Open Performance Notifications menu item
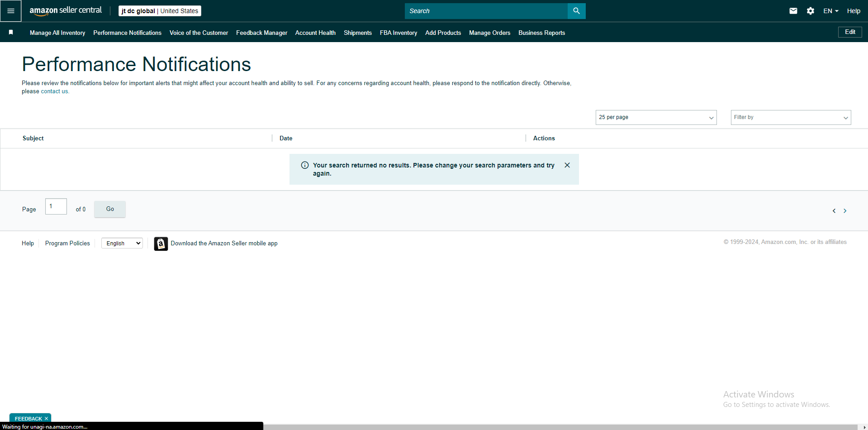 (x=127, y=33)
